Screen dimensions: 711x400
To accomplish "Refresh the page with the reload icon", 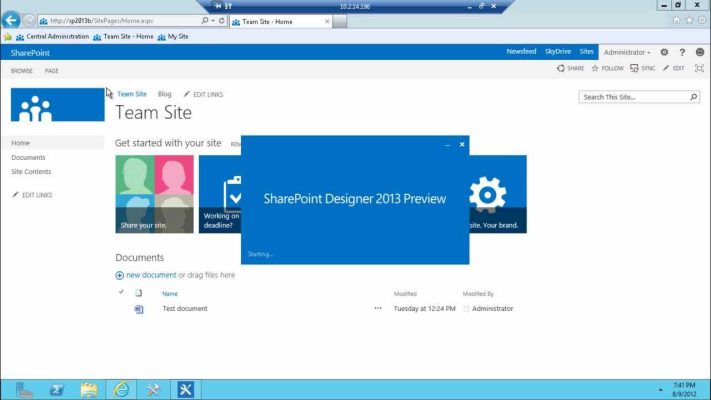I will tap(222, 20).
